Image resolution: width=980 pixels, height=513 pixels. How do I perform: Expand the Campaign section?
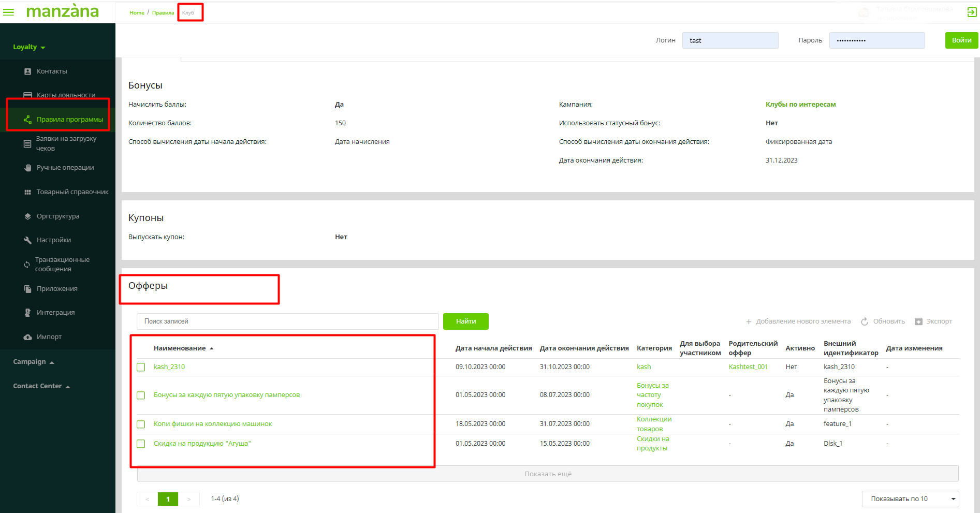click(x=33, y=362)
